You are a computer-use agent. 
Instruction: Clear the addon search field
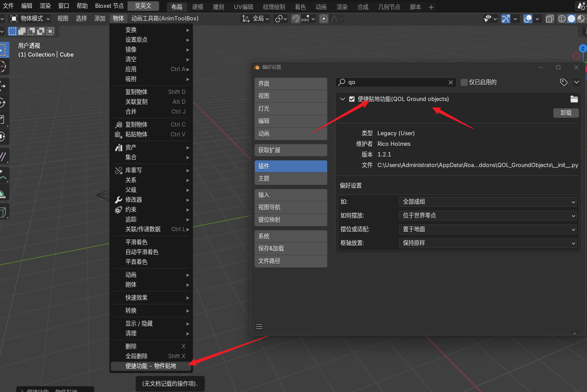click(x=451, y=82)
